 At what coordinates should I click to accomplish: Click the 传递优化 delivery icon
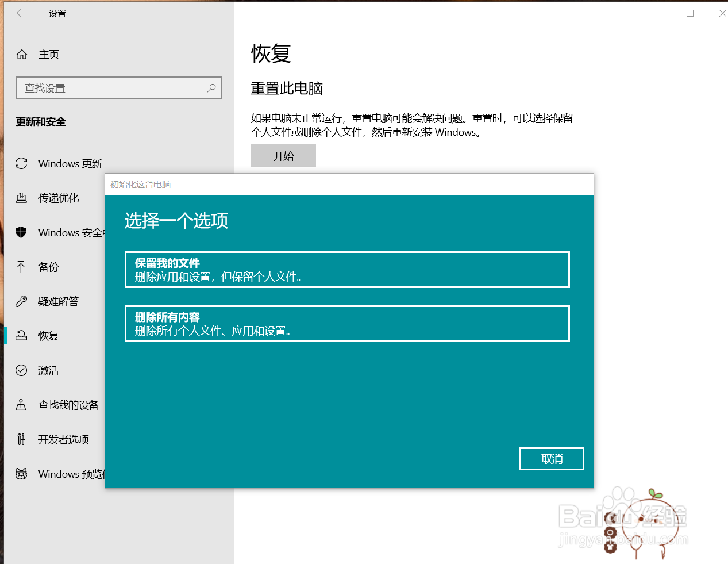(x=21, y=198)
